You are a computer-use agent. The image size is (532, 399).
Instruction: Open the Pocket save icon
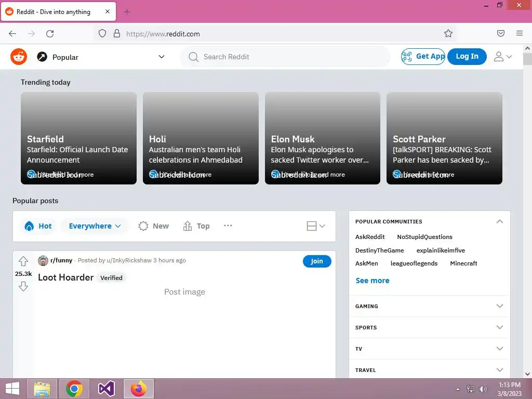[501, 33]
